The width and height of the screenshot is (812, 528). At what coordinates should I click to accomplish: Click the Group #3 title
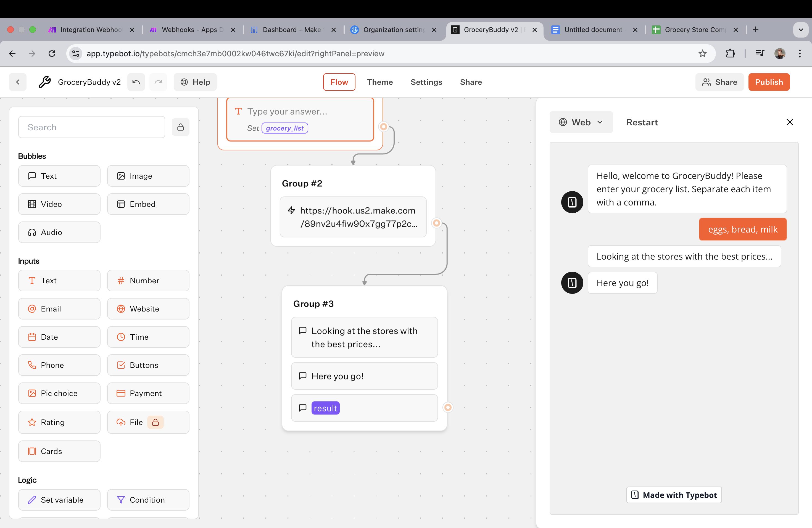(313, 303)
